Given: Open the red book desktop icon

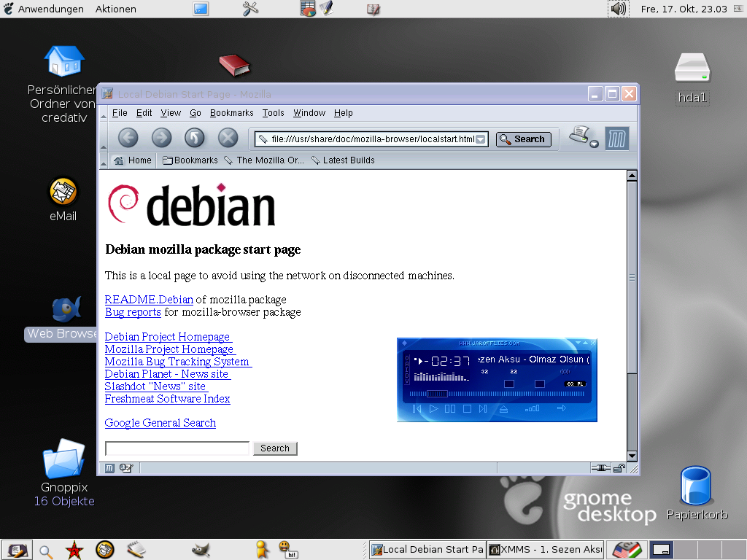Looking at the screenshot, I should point(234,65).
